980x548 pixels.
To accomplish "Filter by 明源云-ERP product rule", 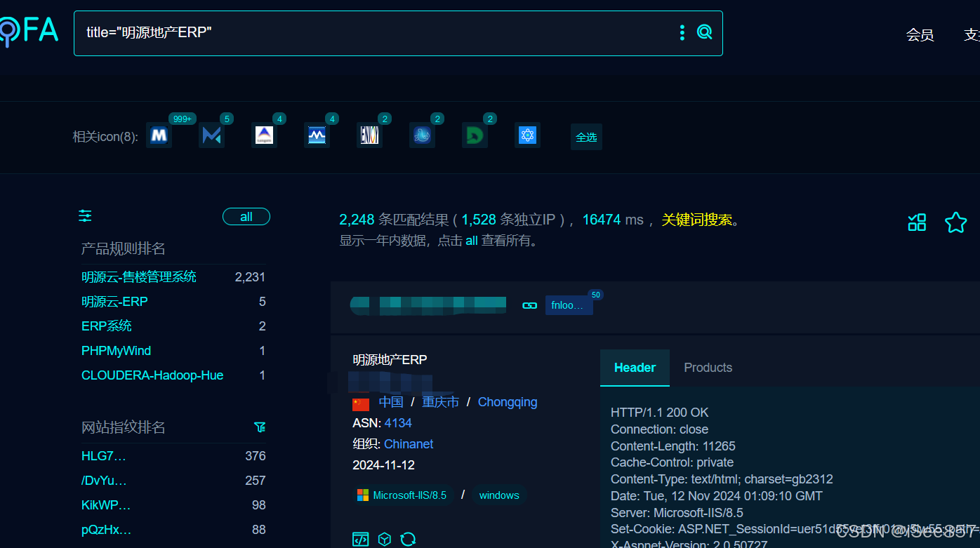I will 114,302.
